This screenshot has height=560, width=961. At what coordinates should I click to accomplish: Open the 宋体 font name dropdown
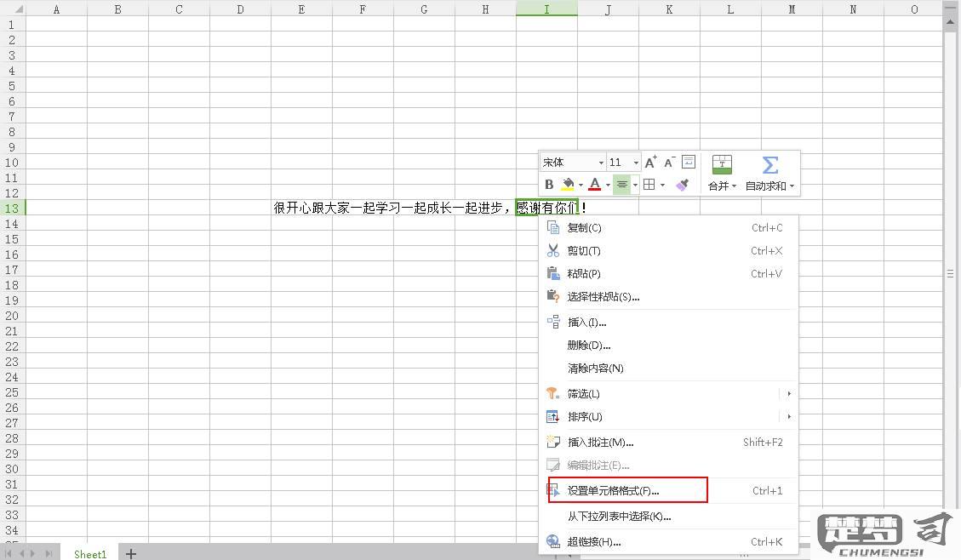pos(601,163)
